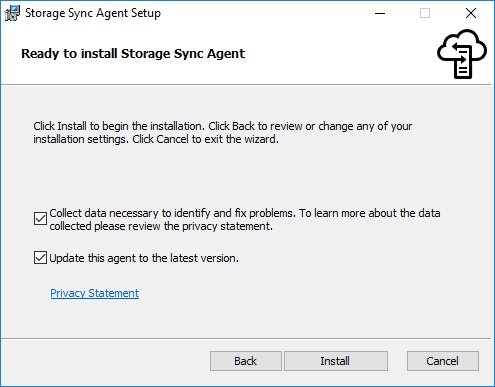Open the Privacy Statement link
The height and width of the screenshot is (387, 495).
coord(95,293)
